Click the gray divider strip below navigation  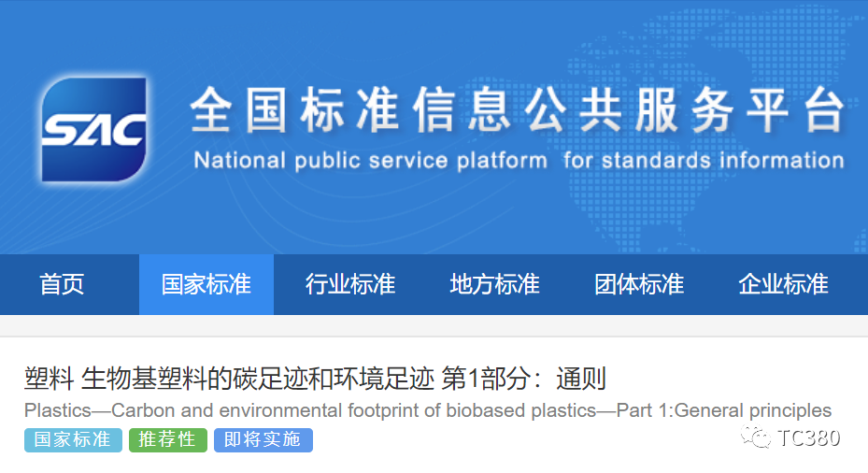(434, 326)
